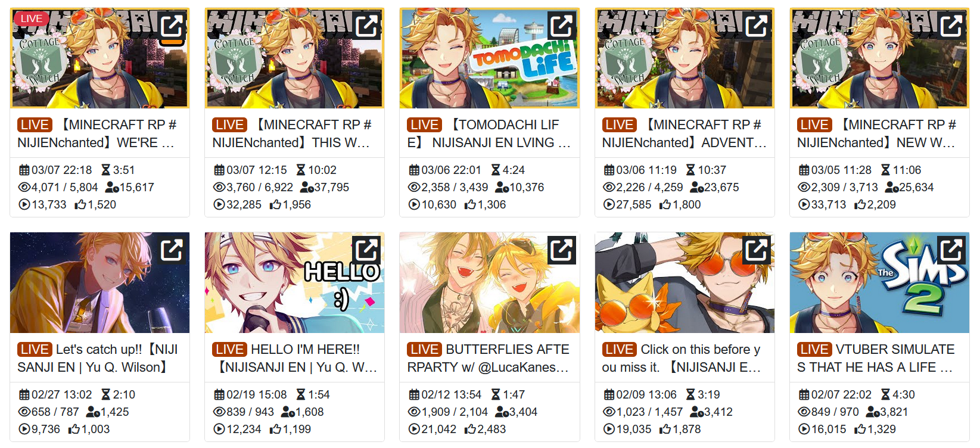
Task: Open external link on Tomodachi Life thumbnail
Action: tap(562, 26)
